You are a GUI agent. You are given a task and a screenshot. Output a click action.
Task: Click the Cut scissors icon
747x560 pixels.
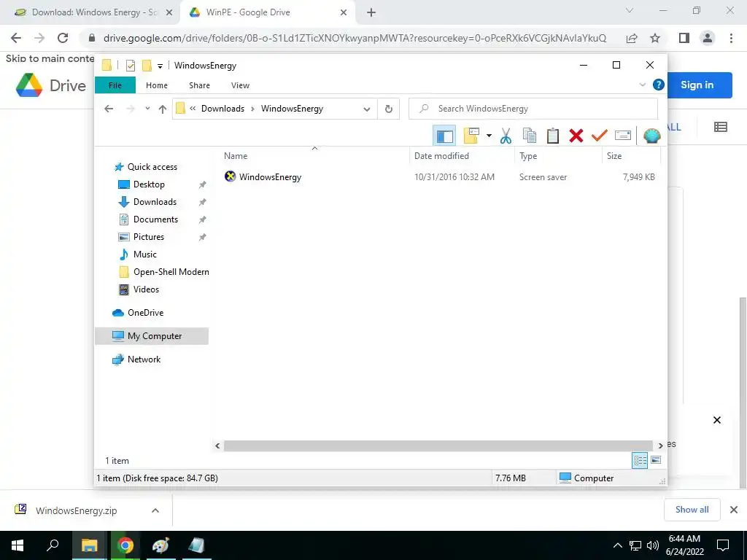point(506,136)
